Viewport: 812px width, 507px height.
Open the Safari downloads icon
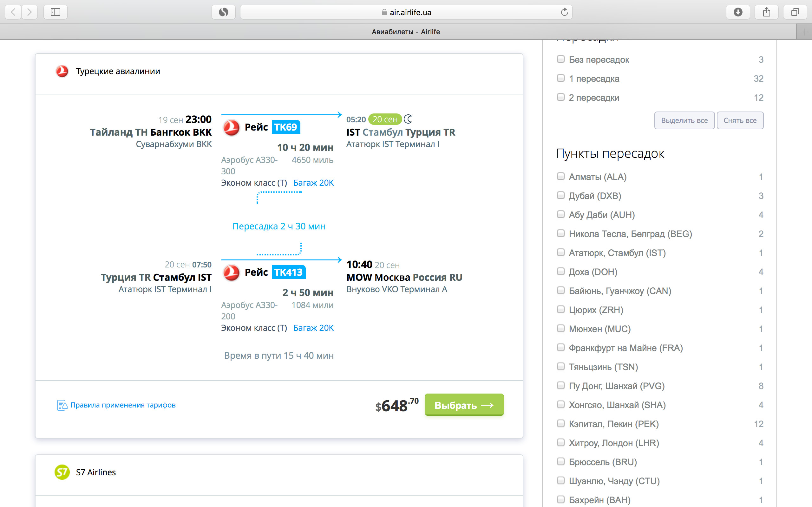[738, 12]
